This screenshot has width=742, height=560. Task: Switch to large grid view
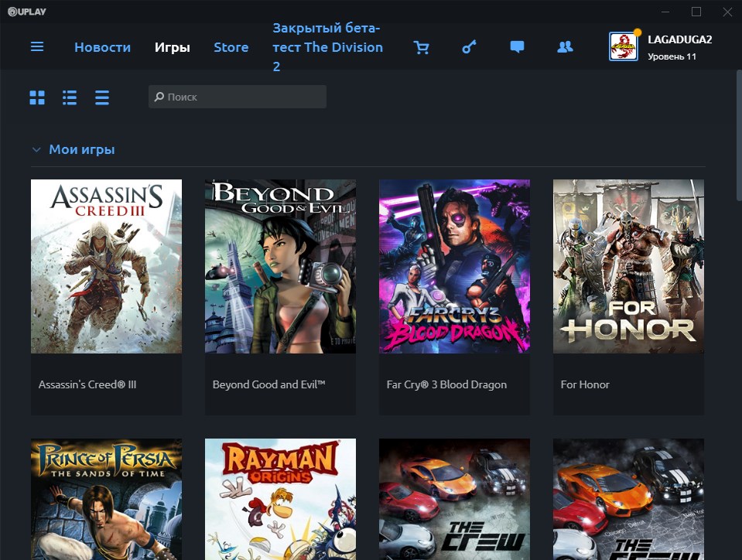(37, 97)
